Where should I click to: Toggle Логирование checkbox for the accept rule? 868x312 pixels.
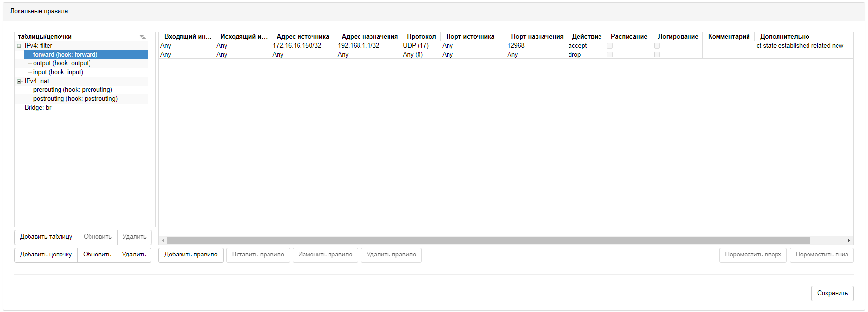pos(657,46)
